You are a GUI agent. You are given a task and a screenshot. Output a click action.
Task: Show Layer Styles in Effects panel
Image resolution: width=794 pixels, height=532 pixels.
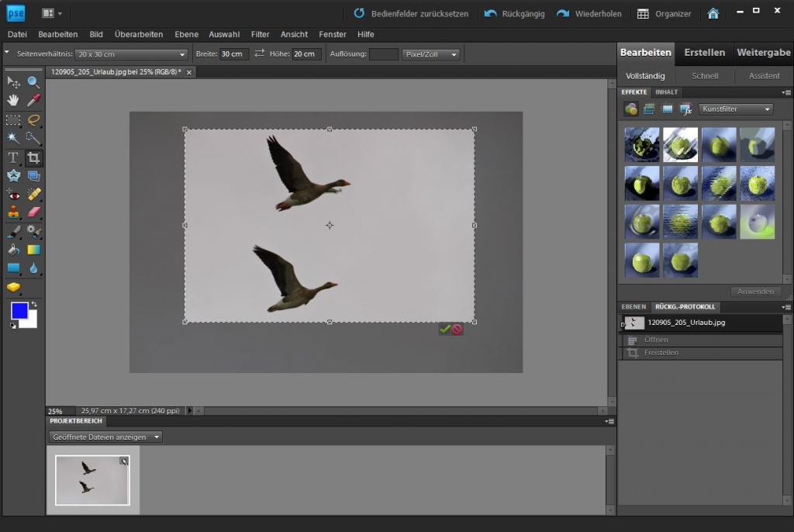649,109
